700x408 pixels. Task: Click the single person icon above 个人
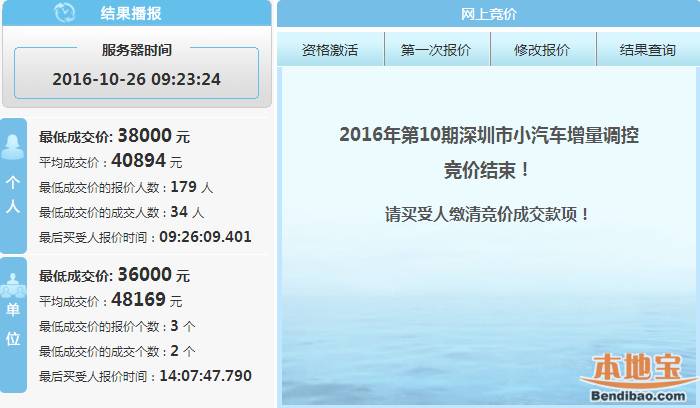point(13,147)
